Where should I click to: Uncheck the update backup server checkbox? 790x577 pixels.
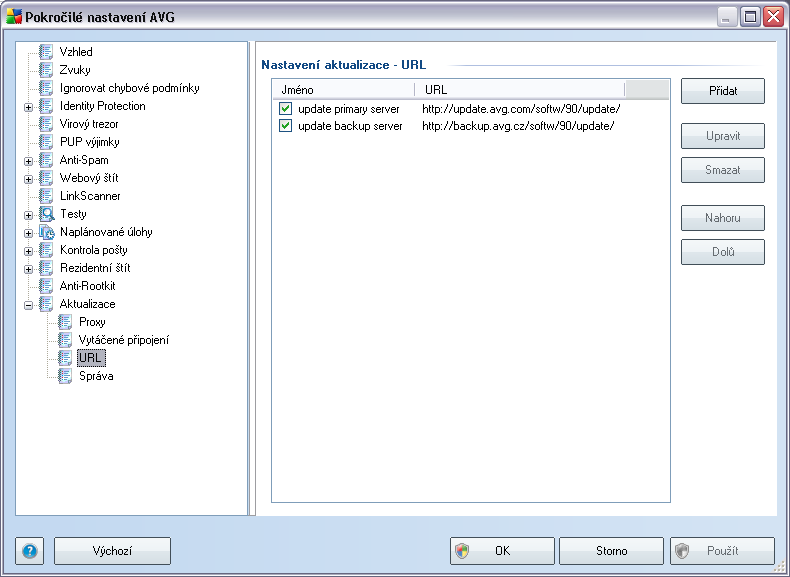pyautogui.click(x=286, y=125)
